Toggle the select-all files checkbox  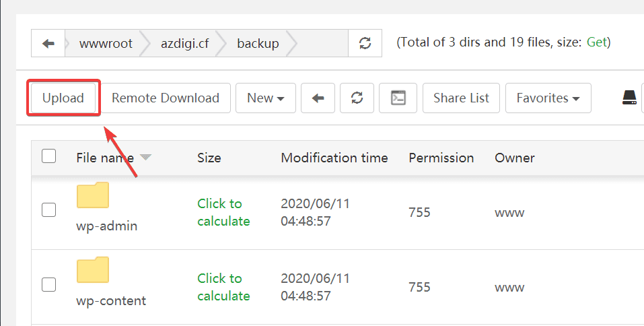point(49,157)
